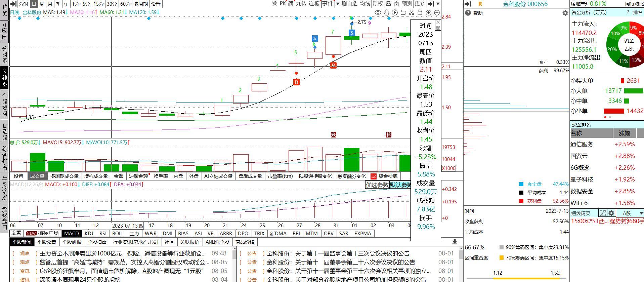This screenshot has height=282, width=644.
Task: Select the 周 weekly period tab
Action: (42, 4)
